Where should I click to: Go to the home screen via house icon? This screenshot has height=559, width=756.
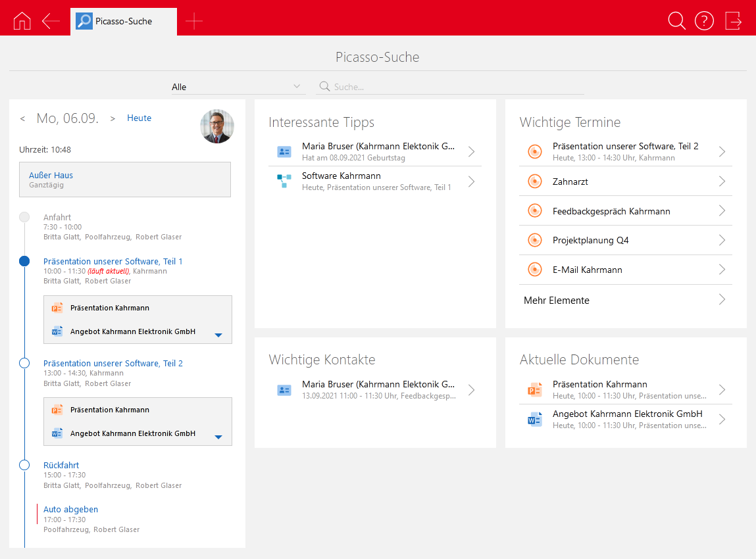(x=22, y=21)
